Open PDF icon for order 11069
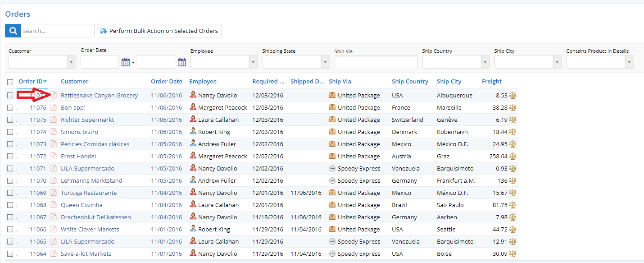The height and width of the screenshot is (263, 644). [x=54, y=193]
